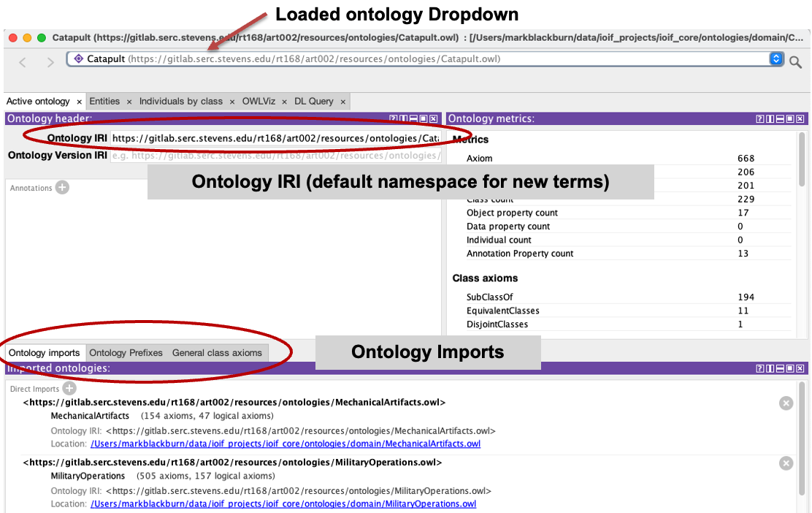Open the MilitaryOperations.owl location link
The height and width of the screenshot is (513, 812).
click(x=283, y=503)
